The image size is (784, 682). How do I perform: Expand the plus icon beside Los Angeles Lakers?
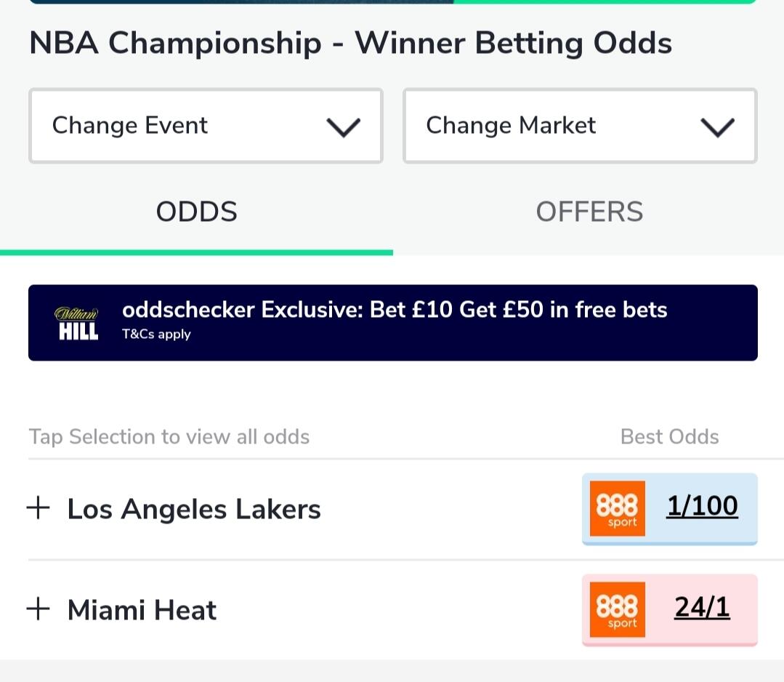[38, 508]
